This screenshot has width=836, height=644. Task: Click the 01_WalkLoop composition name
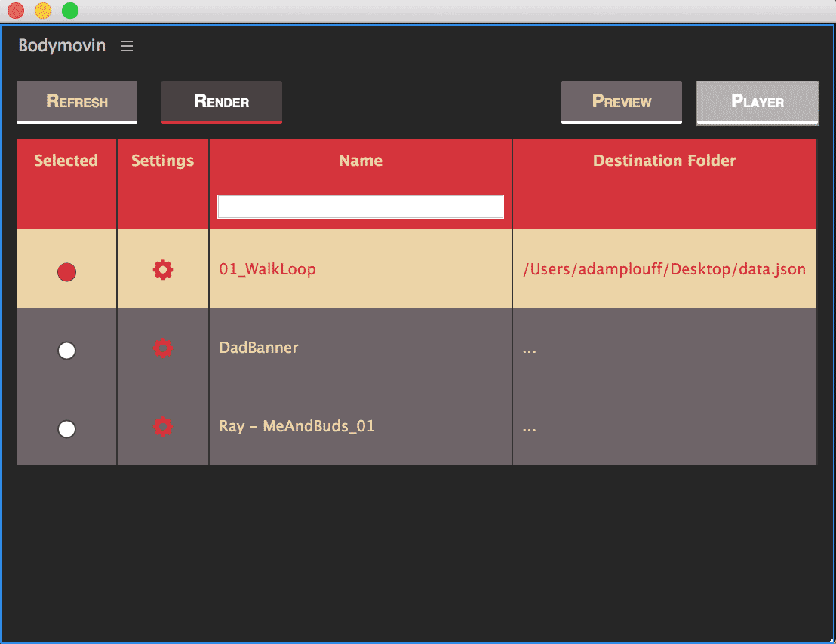click(267, 269)
